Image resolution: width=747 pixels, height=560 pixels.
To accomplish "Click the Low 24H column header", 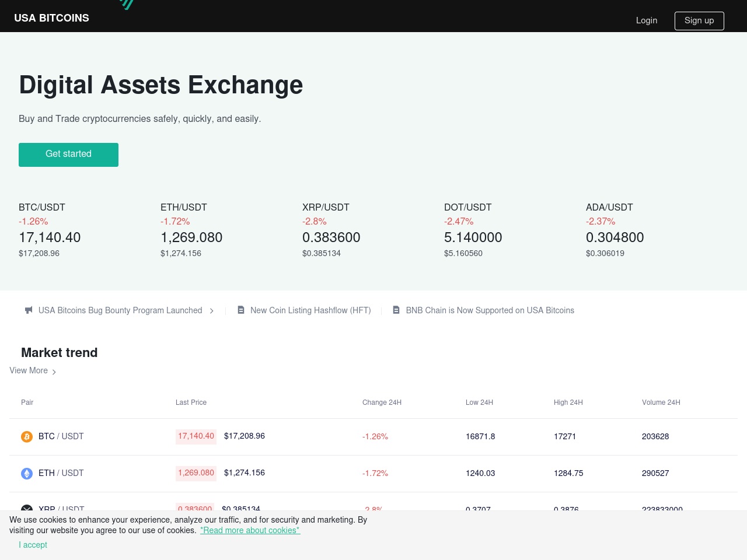I will click(479, 402).
